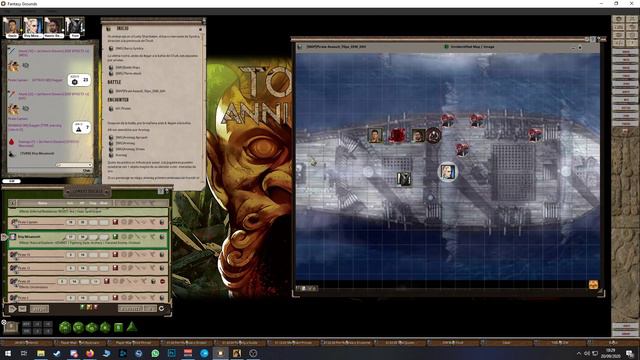640x360 pixels.
Task: Click the dice result showing 23
Action: (79, 80)
